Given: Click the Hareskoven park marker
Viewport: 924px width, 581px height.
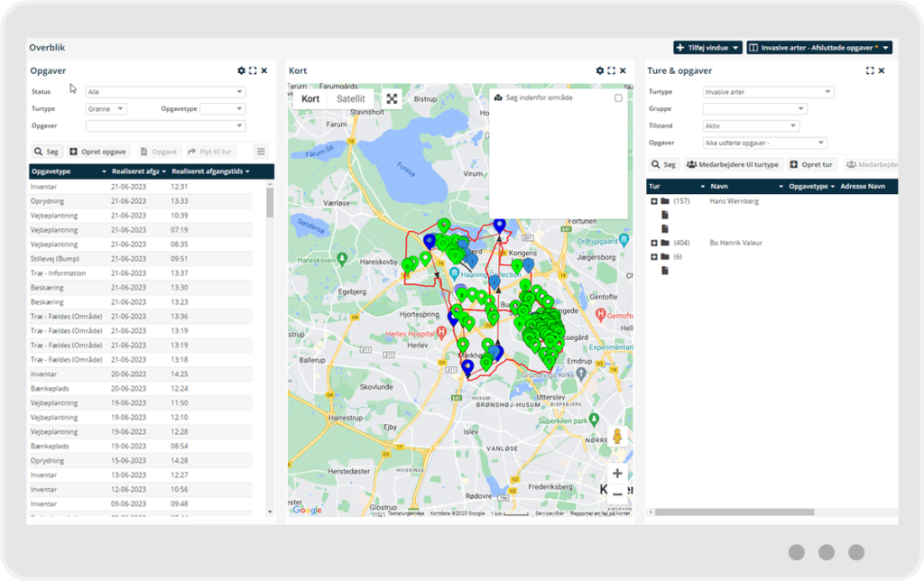Looking at the screenshot, I should coord(342,259).
